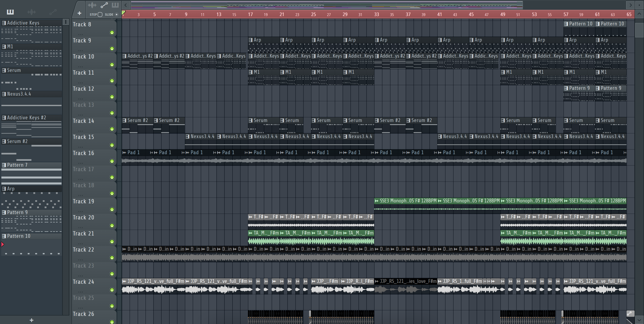Show pattern clips in the picker panel

[10, 12]
